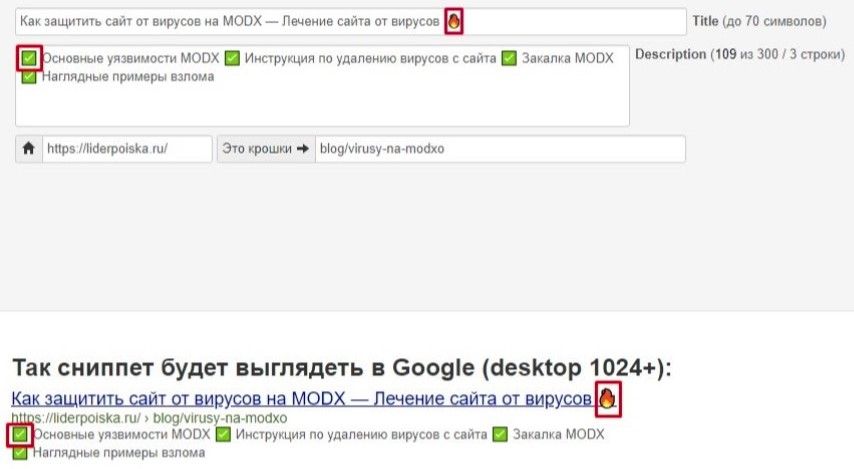
Task: Click the fire emoji in preview title
Action: coord(607,399)
